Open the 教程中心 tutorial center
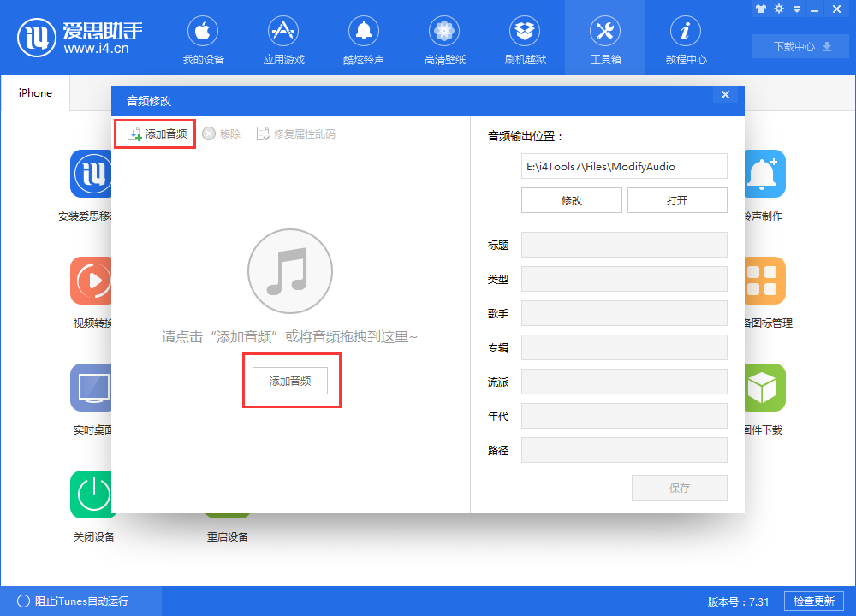The image size is (856, 616). point(686,38)
